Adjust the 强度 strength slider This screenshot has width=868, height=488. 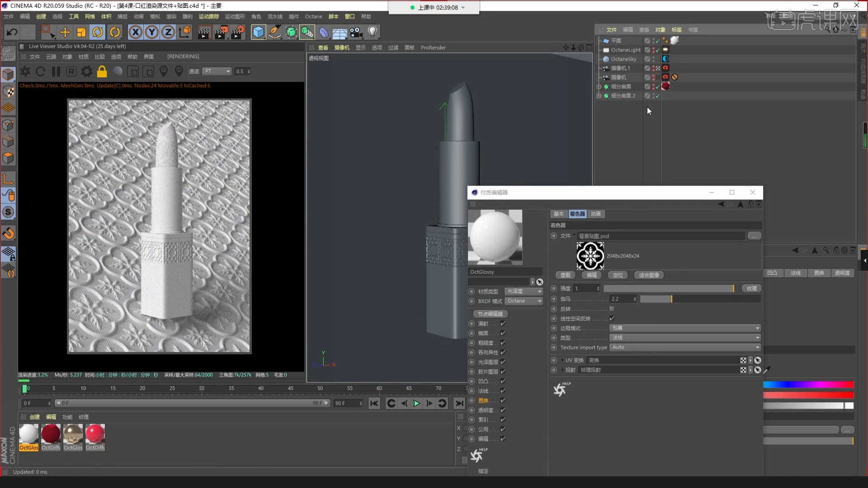669,288
